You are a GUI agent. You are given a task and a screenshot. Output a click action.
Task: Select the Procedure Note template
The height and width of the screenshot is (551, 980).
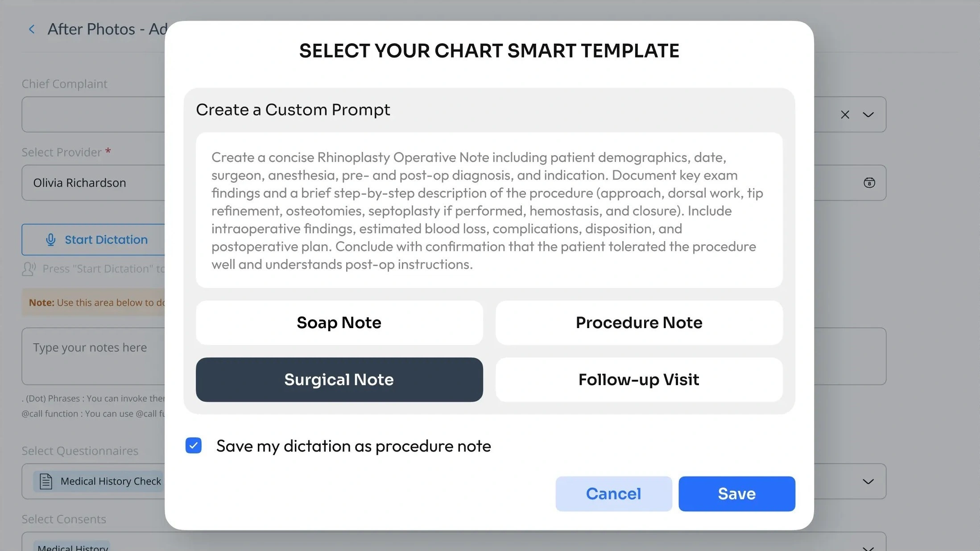(639, 323)
